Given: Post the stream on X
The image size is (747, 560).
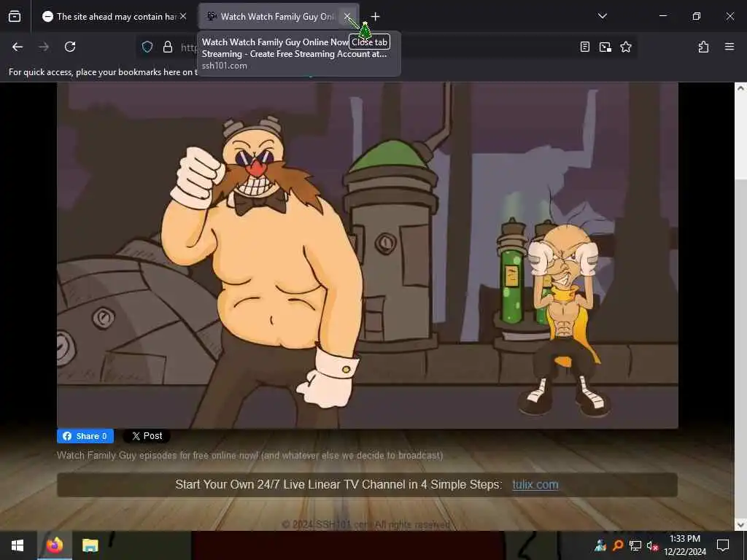Looking at the screenshot, I should [x=147, y=436].
